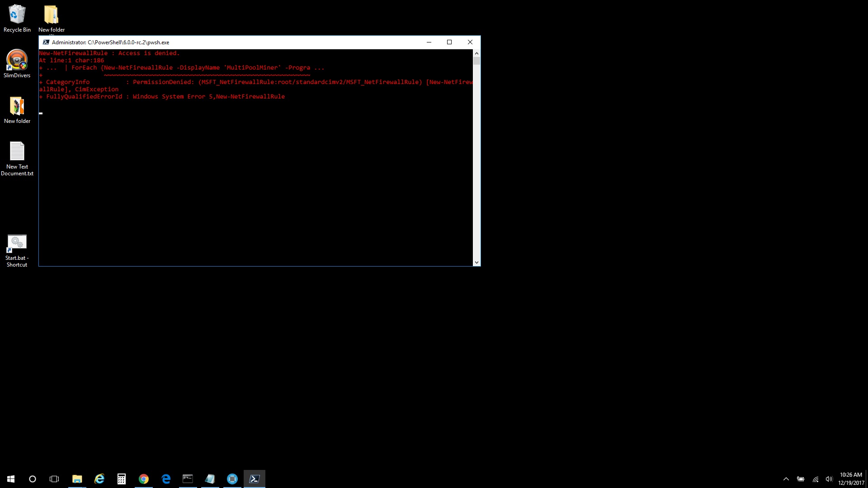Check battery status from the tray
The height and width of the screenshot is (488, 868).
[x=801, y=479]
